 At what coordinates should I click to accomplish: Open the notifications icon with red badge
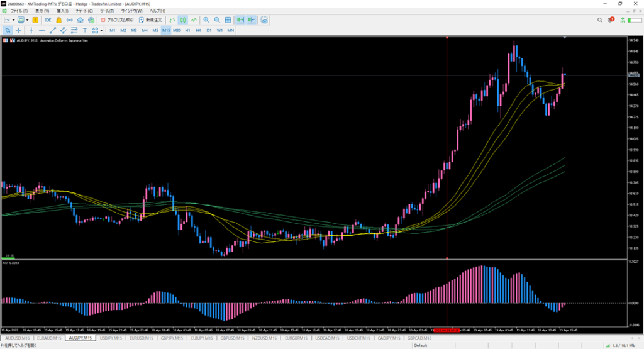click(611, 19)
